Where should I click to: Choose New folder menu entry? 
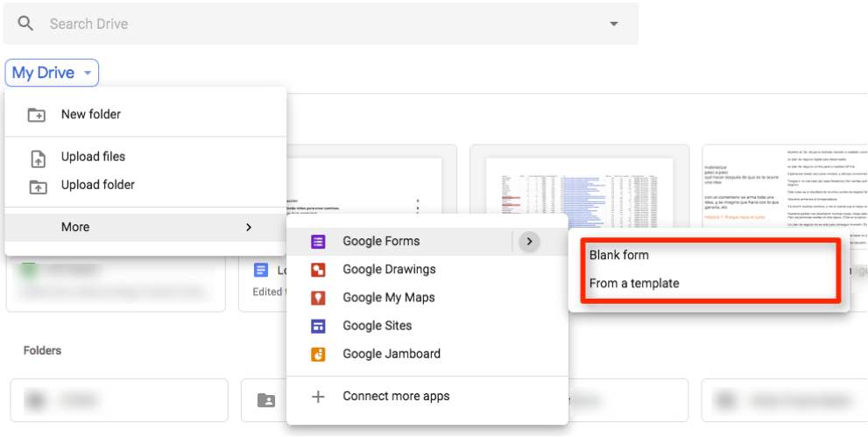pos(145,115)
